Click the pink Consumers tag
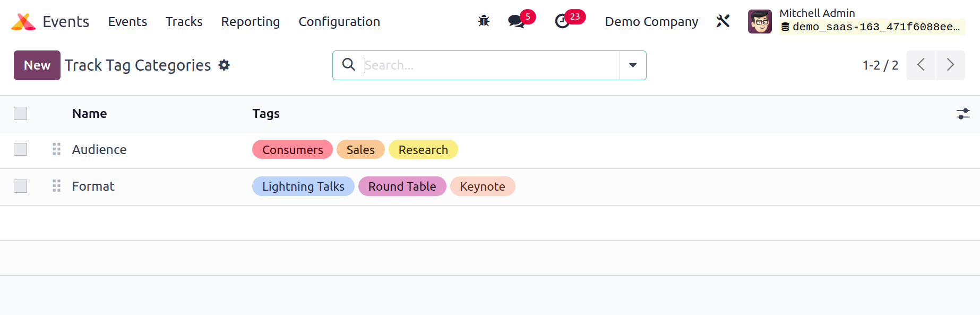Image resolution: width=980 pixels, height=315 pixels. 293,150
